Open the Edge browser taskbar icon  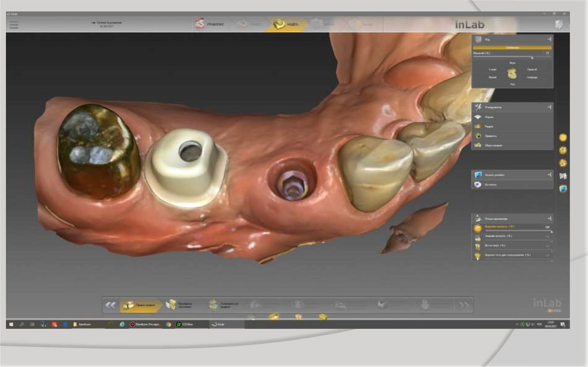[x=122, y=324]
